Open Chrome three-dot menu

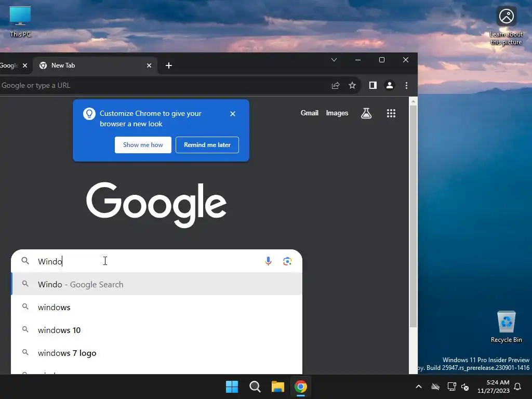406,86
